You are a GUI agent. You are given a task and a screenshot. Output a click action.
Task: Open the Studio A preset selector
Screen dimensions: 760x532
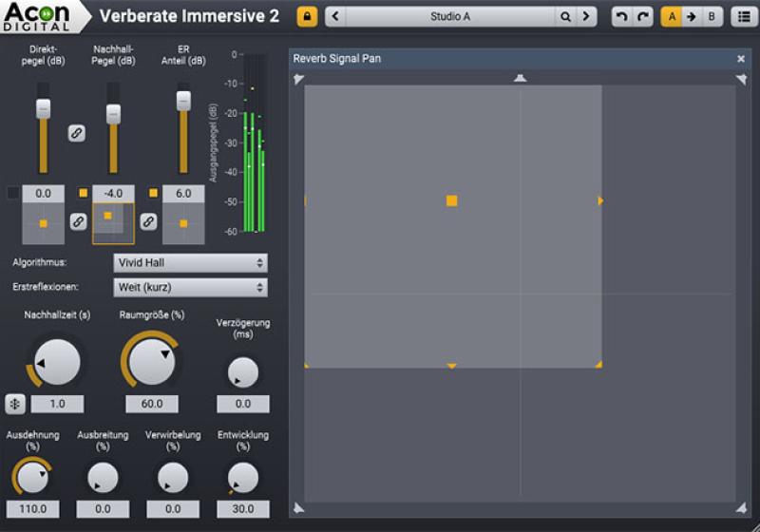coord(450,16)
